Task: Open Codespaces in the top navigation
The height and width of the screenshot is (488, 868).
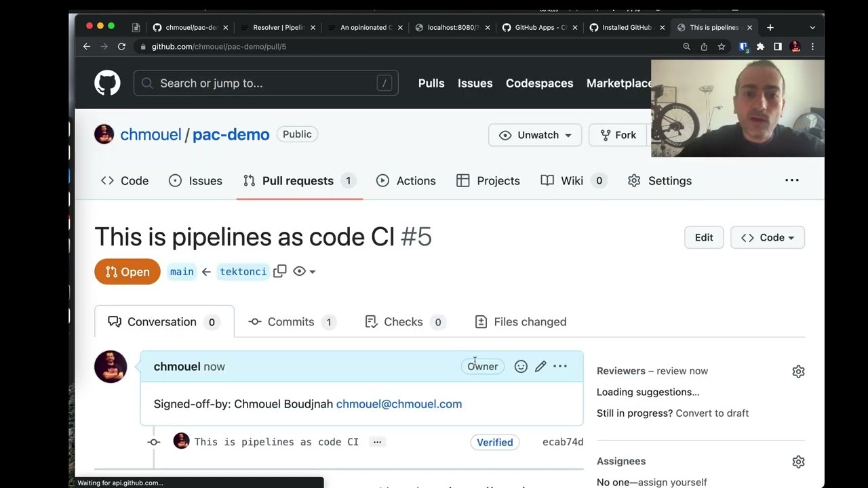Action: coord(539,83)
